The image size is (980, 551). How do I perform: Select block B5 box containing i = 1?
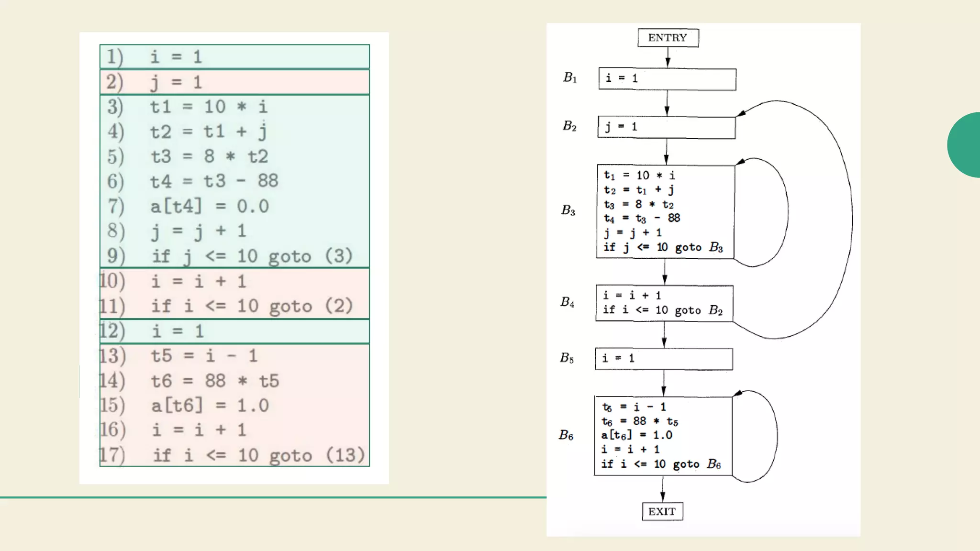[664, 359]
